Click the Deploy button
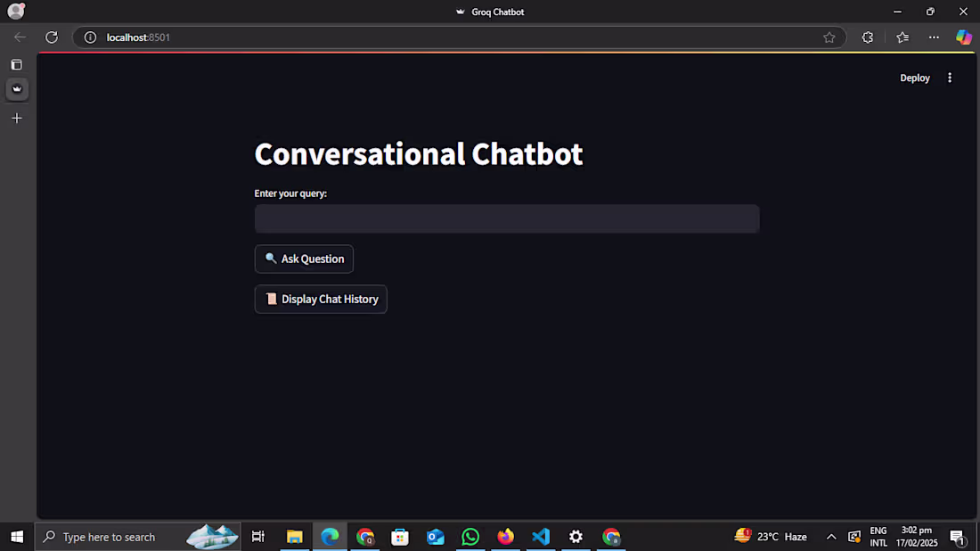 [x=914, y=78]
